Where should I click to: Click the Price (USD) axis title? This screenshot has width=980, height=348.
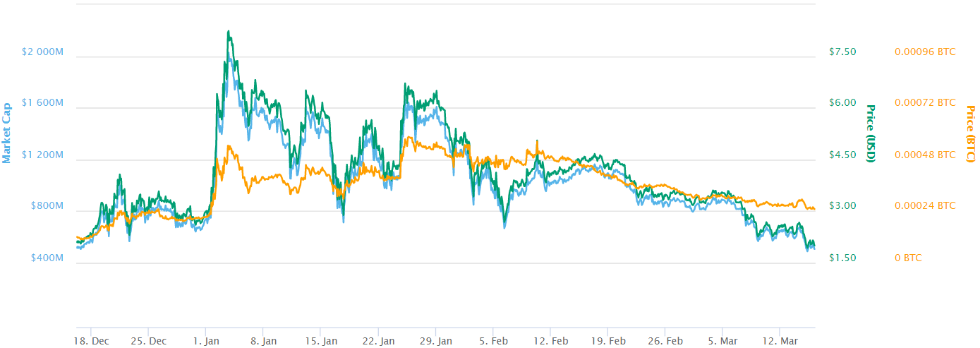tap(870, 133)
